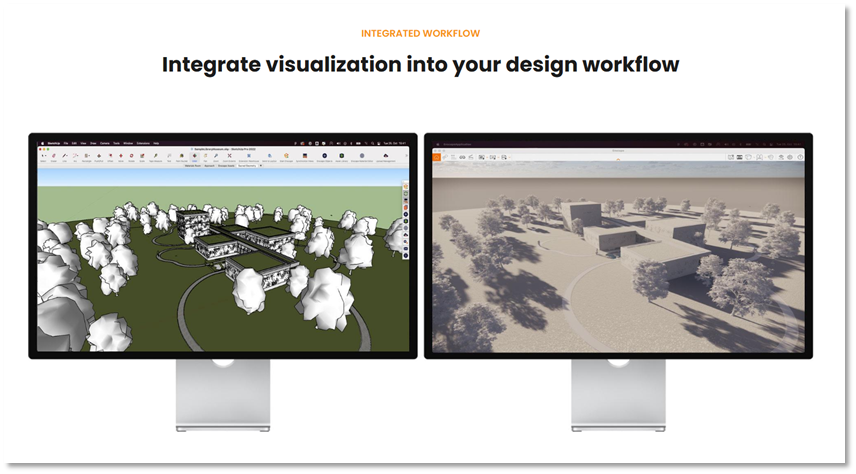Open Enscape help question mark icon
Image resolution: width=856 pixels, height=474 pixels.
(x=801, y=156)
